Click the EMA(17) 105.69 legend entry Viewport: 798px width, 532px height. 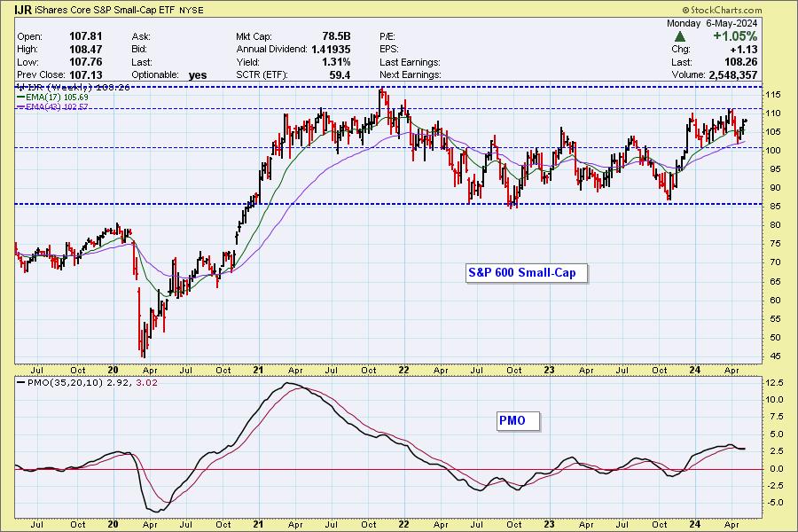(x=52, y=98)
